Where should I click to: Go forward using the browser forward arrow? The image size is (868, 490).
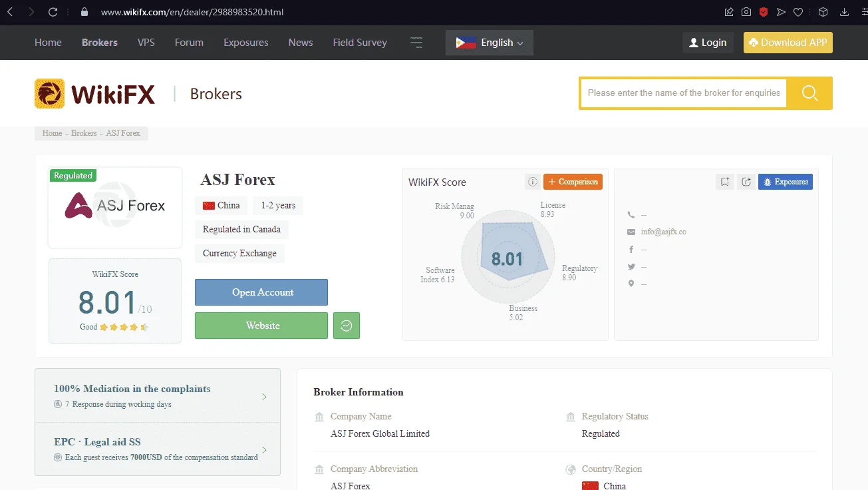(x=31, y=12)
